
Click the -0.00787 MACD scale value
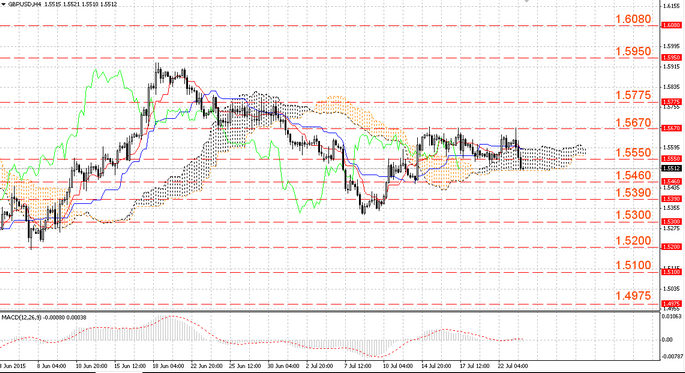(x=672, y=356)
